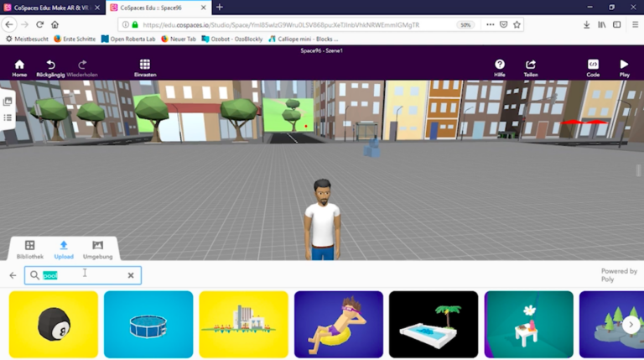644x360 pixels.
Task: Close the CoSpaces Edu: Make AR & VR tab
Action: point(97,8)
